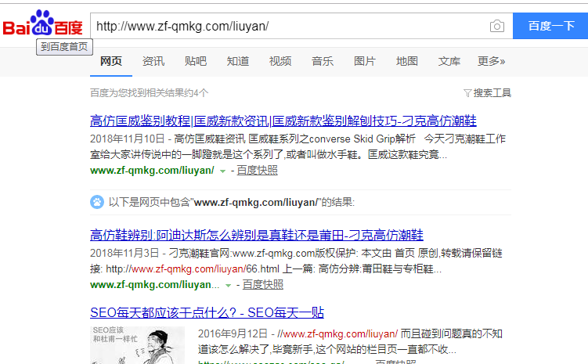Open the 知道 tab
Viewport: 588px width, 364px height.
(x=238, y=61)
